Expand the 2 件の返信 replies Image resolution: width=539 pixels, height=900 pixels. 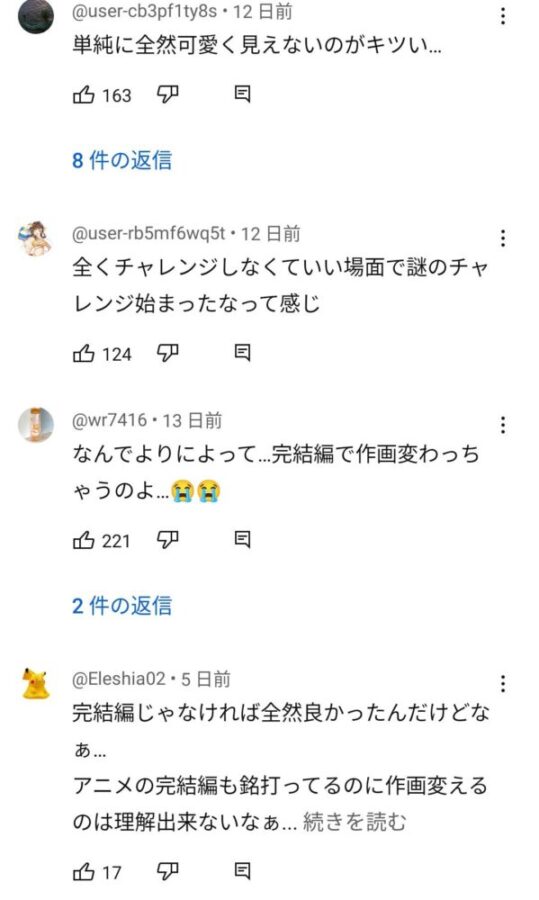coord(122,606)
